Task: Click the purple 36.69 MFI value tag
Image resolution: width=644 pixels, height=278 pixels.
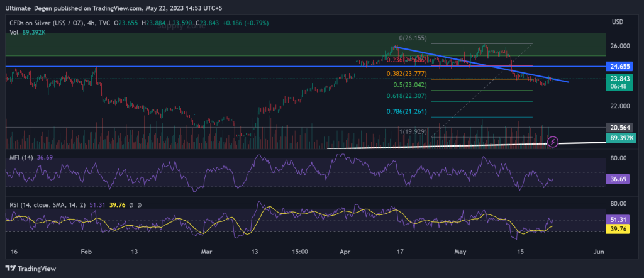Action: [x=618, y=179]
